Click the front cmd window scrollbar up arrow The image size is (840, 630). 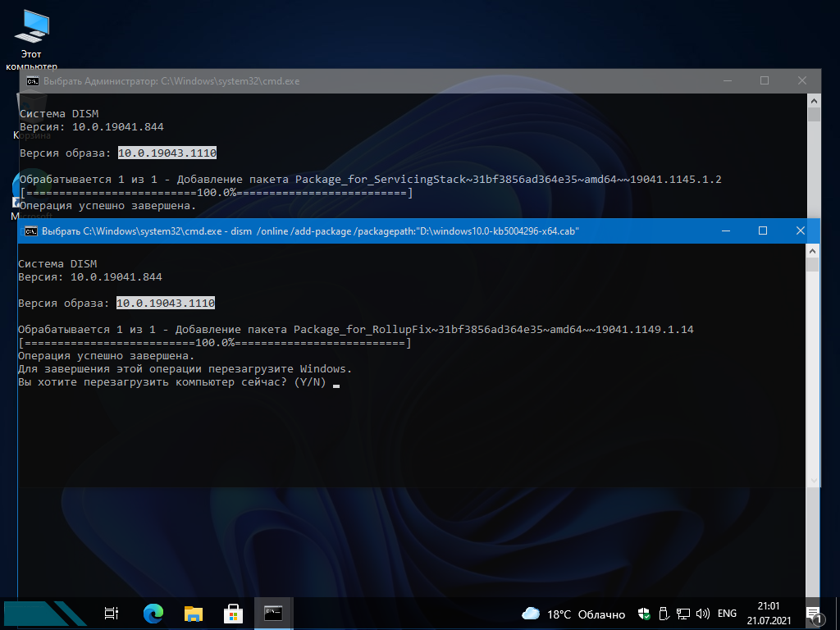(813, 250)
